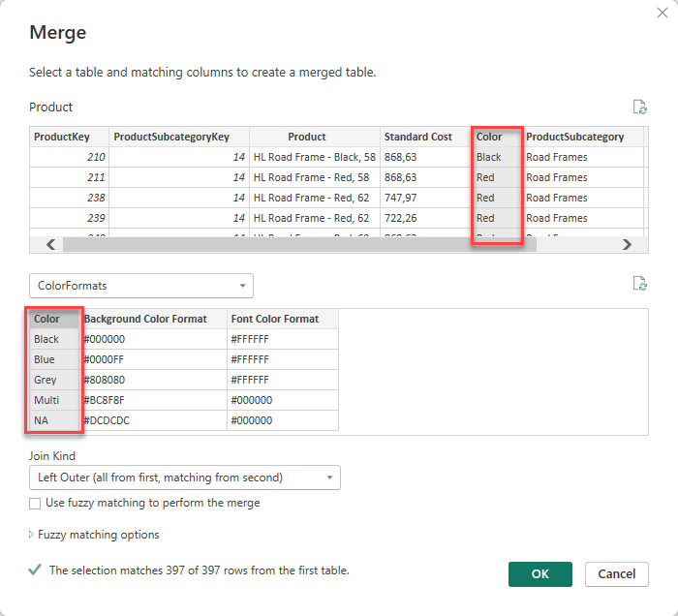Open the ColorFormats table dropdown

pyautogui.click(x=140, y=286)
